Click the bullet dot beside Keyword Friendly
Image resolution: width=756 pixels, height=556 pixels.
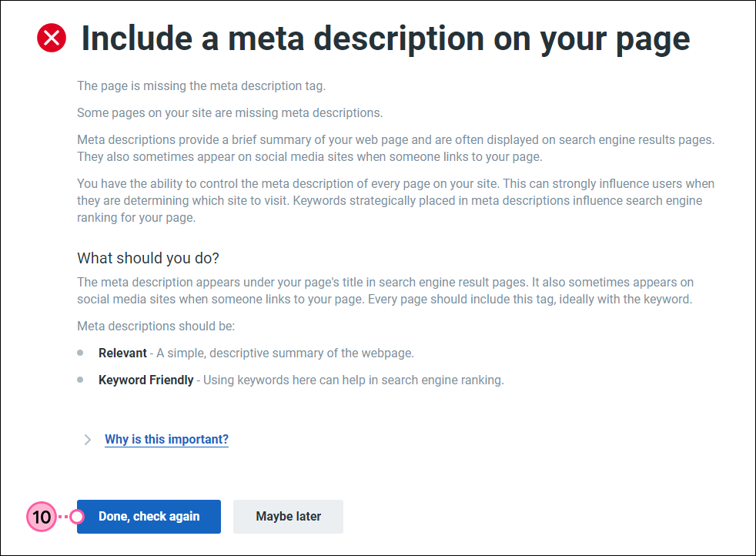80,380
